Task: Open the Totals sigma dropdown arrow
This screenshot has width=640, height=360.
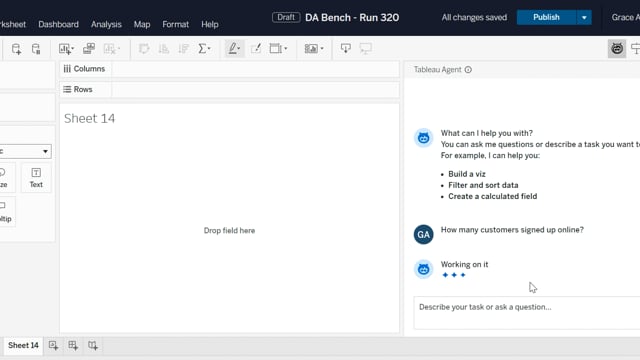Action: click(x=209, y=49)
